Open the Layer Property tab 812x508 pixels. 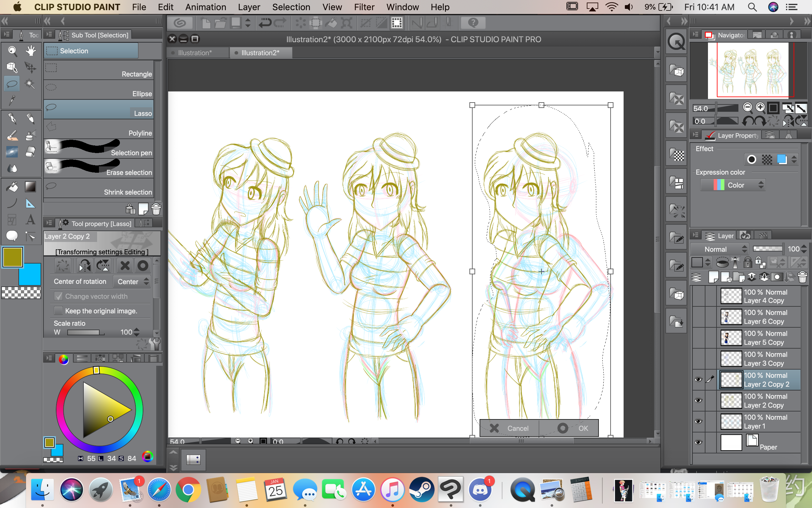(x=731, y=135)
